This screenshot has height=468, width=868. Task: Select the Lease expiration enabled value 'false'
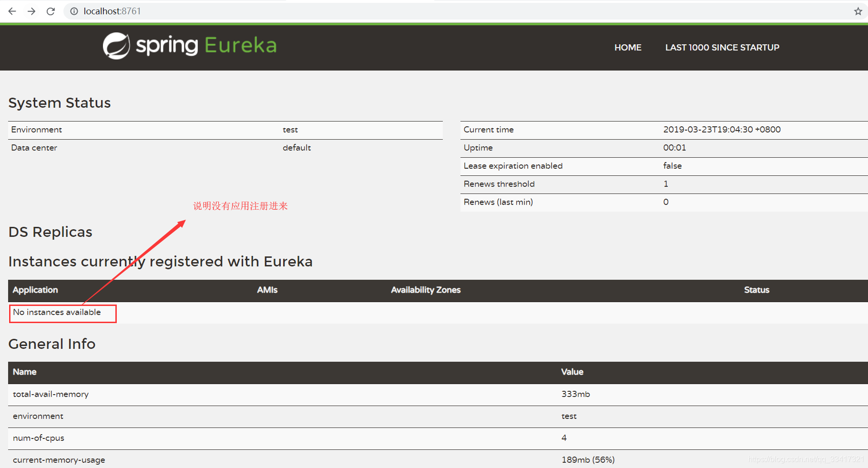[x=672, y=166]
